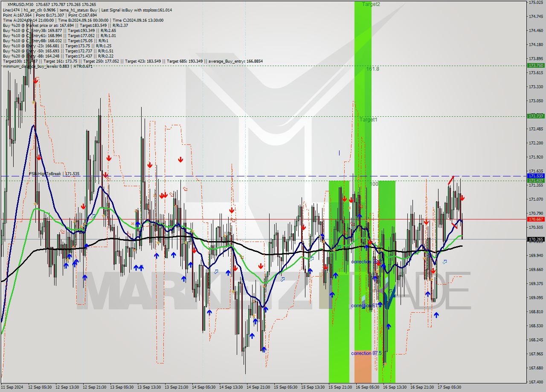Select the orange rectangle below correction 87.5
546x392 pixels.
(x=363, y=366)
